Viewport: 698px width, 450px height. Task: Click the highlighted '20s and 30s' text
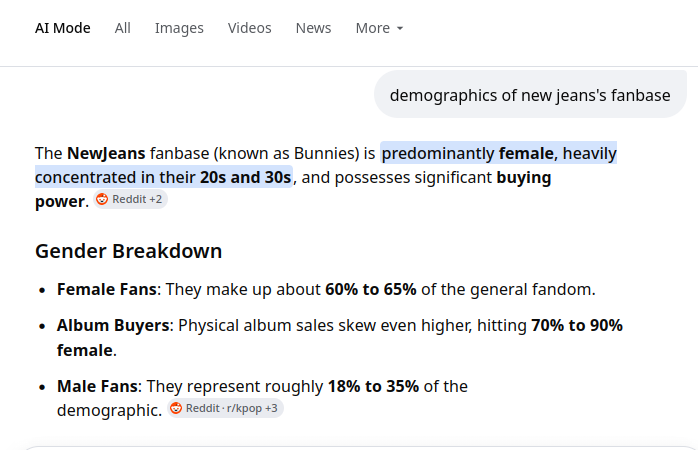tap(245, 178)
